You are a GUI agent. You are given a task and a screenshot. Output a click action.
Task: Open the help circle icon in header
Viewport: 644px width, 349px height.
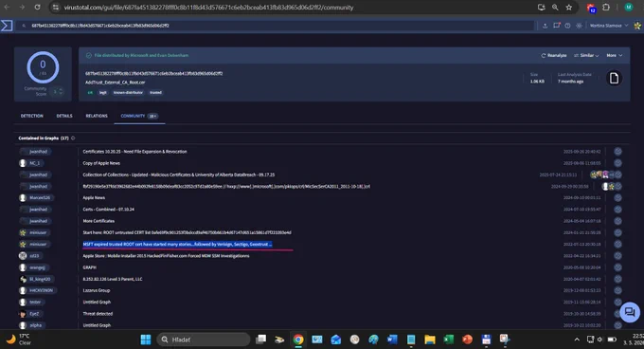pyautogui.click(x=567, y=26)
